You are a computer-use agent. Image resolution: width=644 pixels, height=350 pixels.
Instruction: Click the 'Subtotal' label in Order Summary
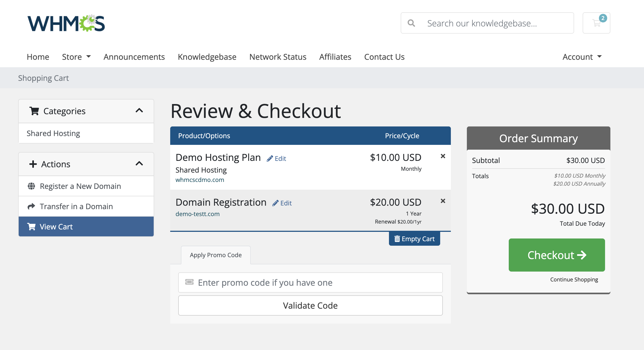tap(486, 160)
